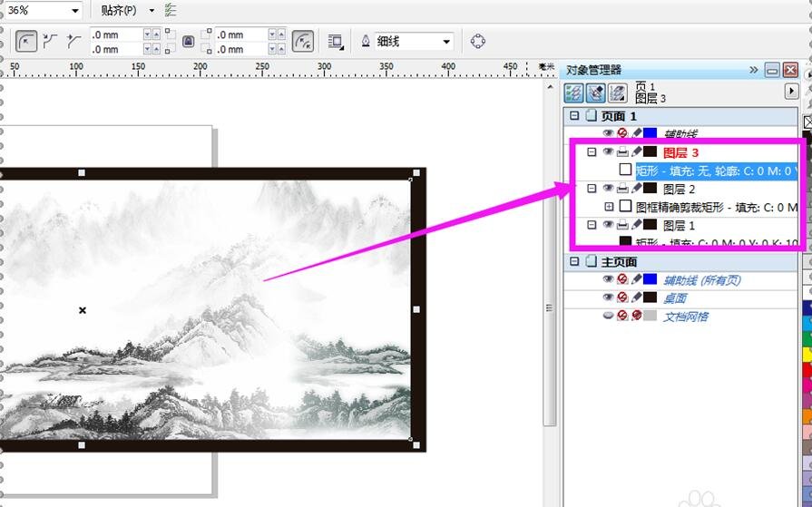Select the chamfered corner type icon
812x507 pixels.
click(73, 41)
